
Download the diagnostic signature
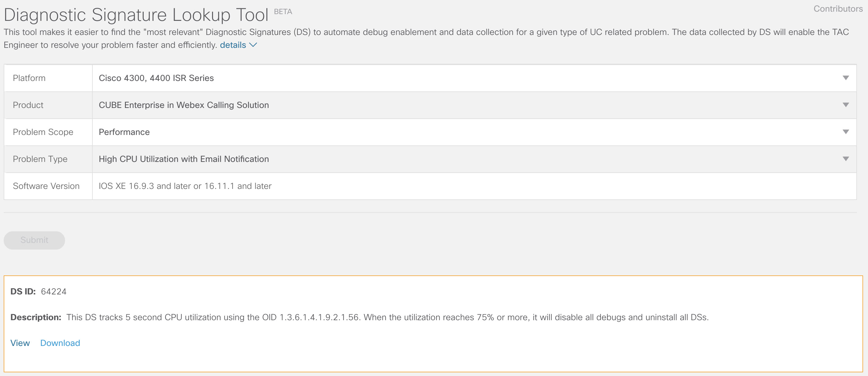coord(60,343)
